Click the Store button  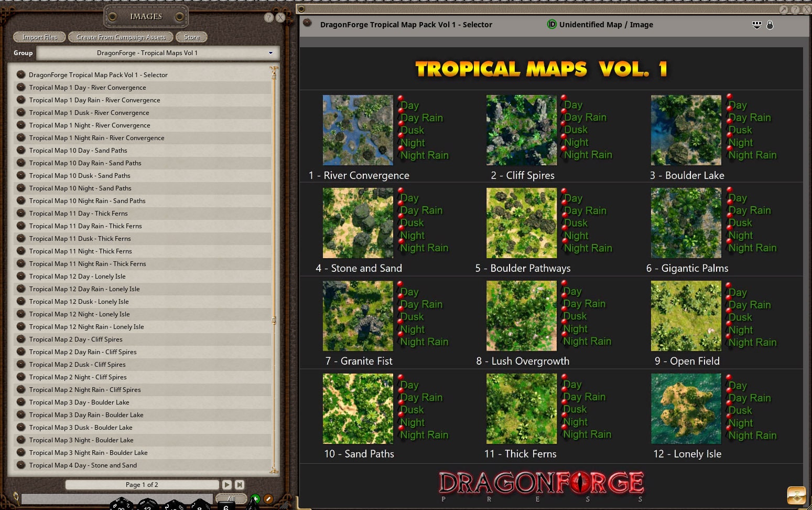(x=192, y=37)
